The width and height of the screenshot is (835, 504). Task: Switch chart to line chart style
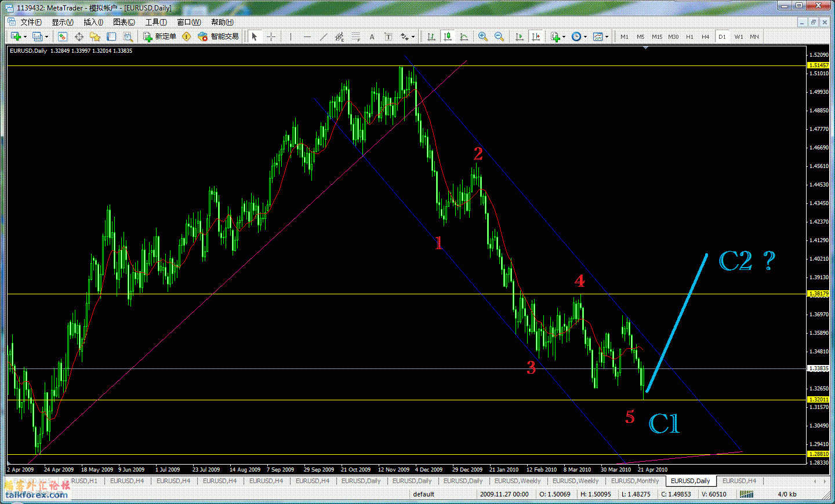(x=464, y=36)
